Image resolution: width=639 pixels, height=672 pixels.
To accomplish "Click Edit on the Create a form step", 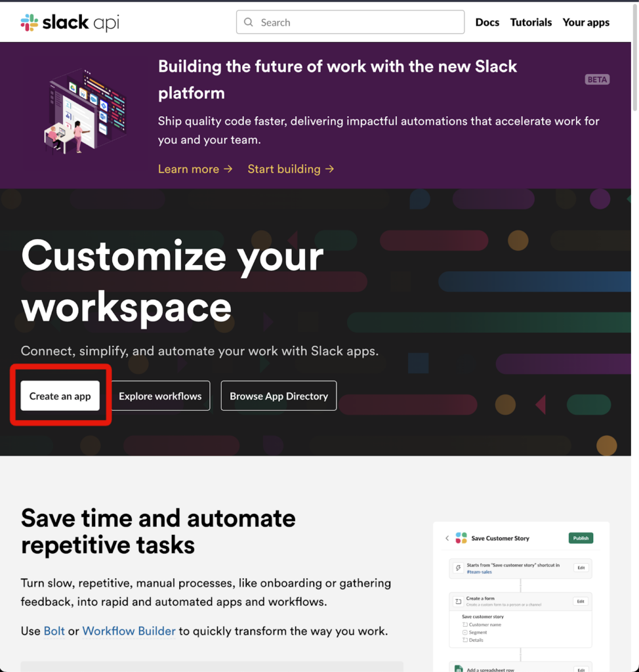I will 581,601.
